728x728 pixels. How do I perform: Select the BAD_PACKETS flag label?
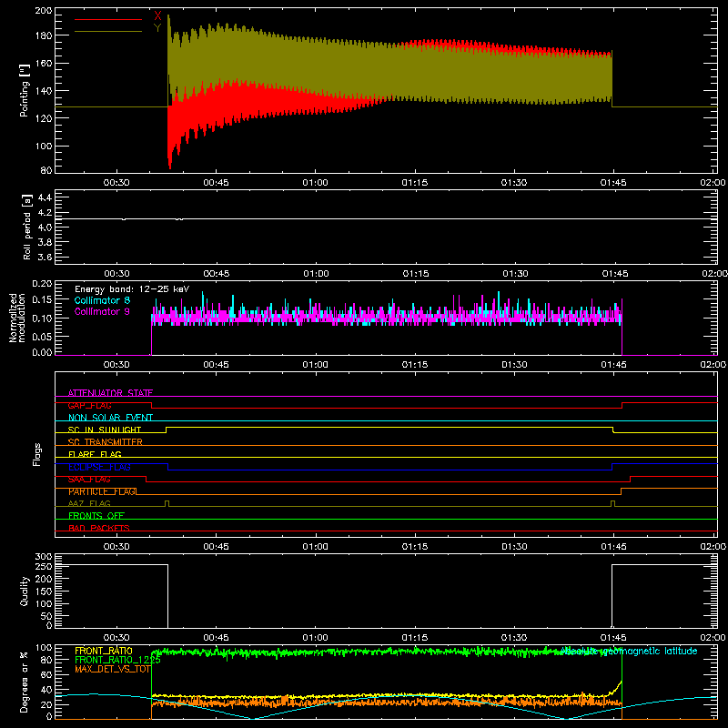coord(99,528)
